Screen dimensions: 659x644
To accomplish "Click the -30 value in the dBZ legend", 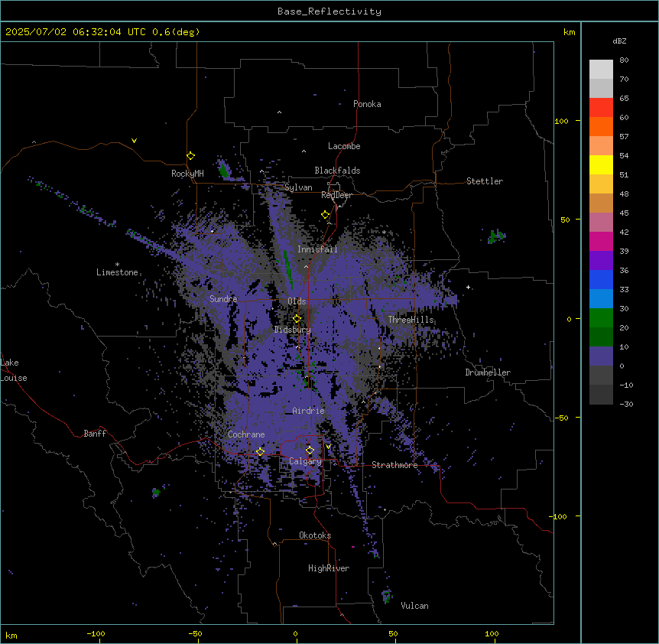I will pos(626,404).
